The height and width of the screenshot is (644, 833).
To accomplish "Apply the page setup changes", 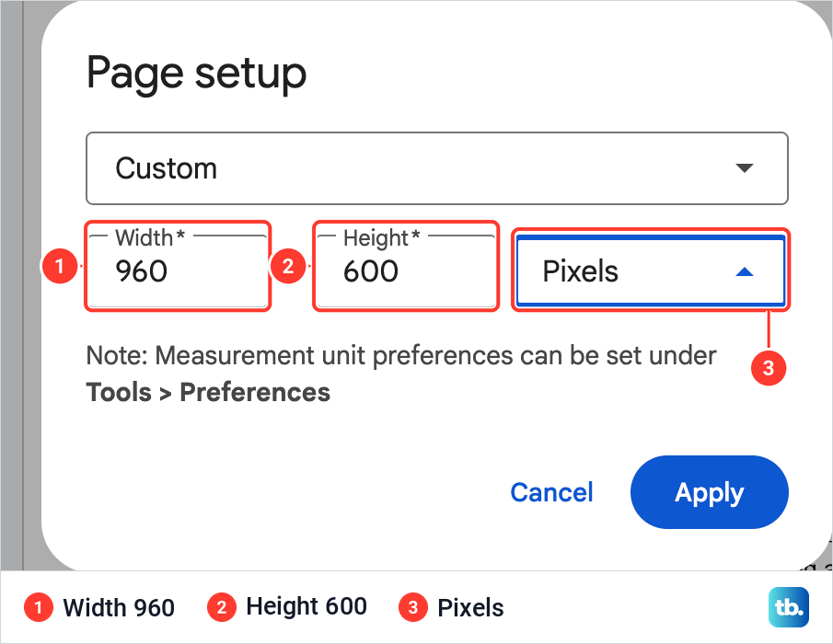I will tap(710, 492).
